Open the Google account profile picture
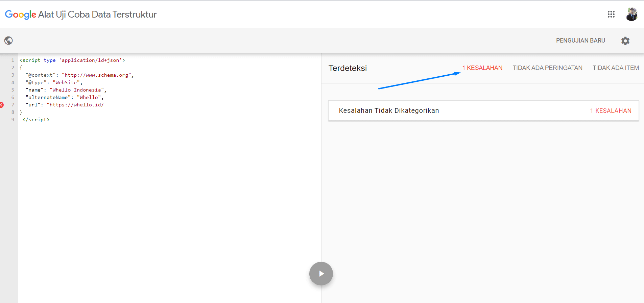This screenshot has width=644, height=303. click(631, 14)
